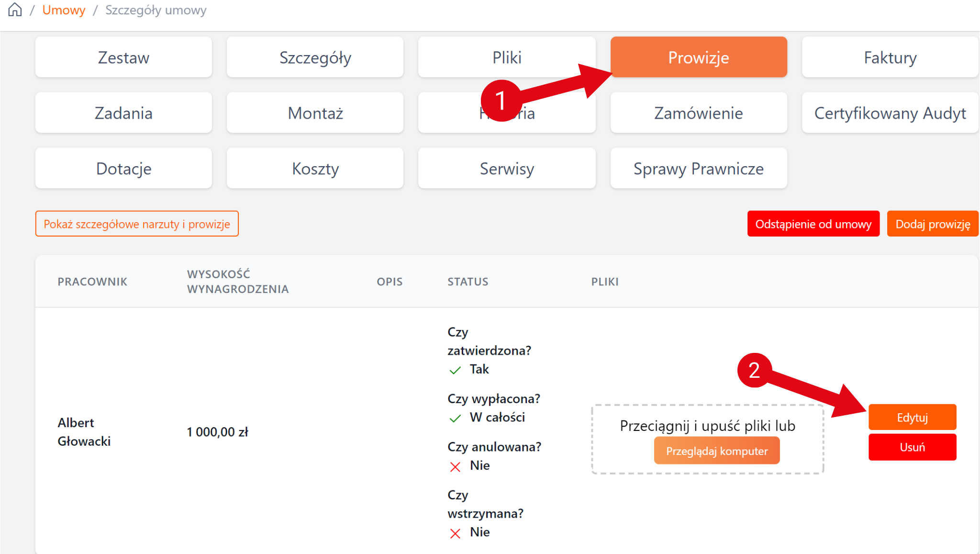Switch to the Zestaw tab
The width and height of the screenshot is (980, 554).
pyautogui.click(x=123, y=57)
